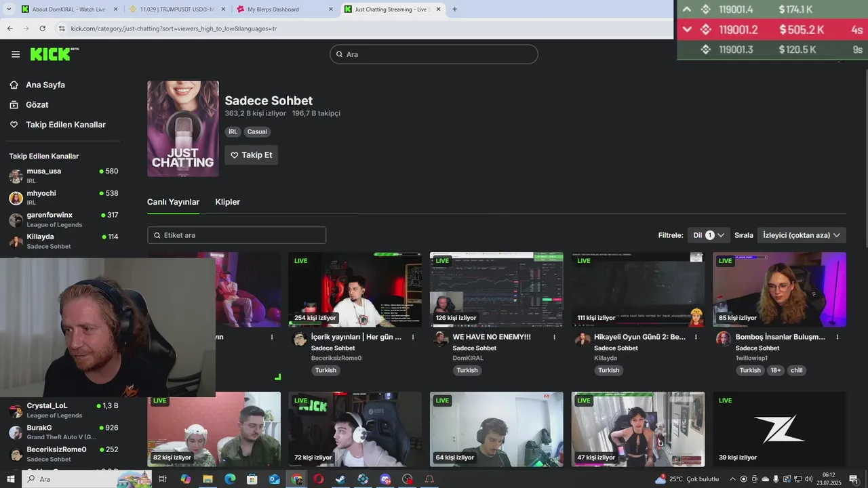Select the 18+ tag on 1willowisp1 card
The height and width of the screenshot is (488, 868).
pos(776,371)
